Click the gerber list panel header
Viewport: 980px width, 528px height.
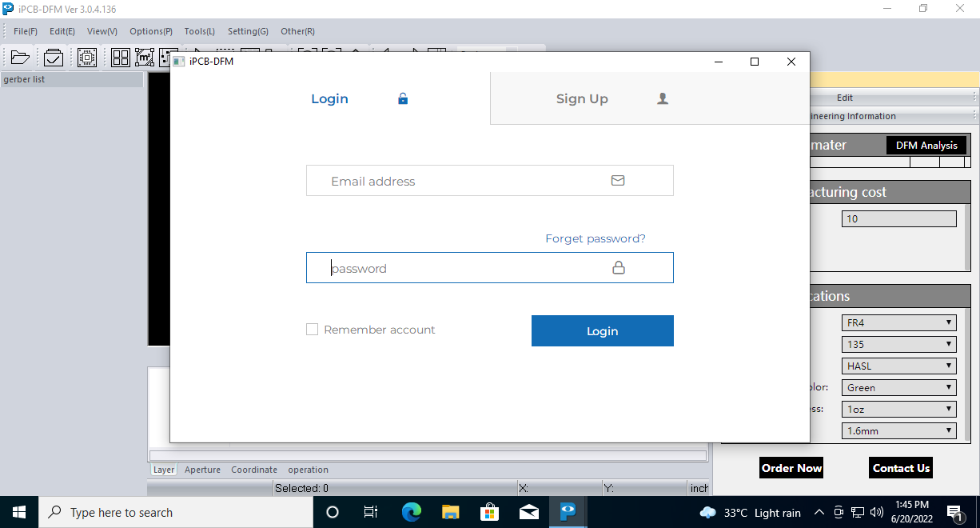[x=72, y=80]
